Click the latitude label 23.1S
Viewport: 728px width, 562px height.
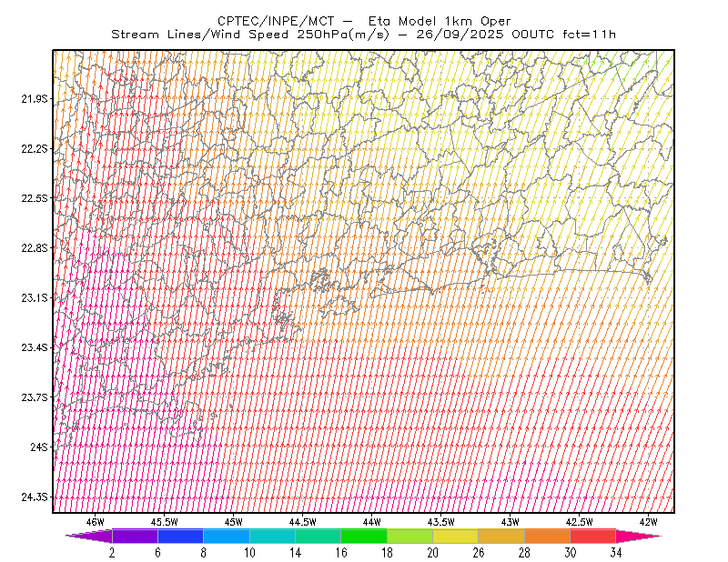35,297
